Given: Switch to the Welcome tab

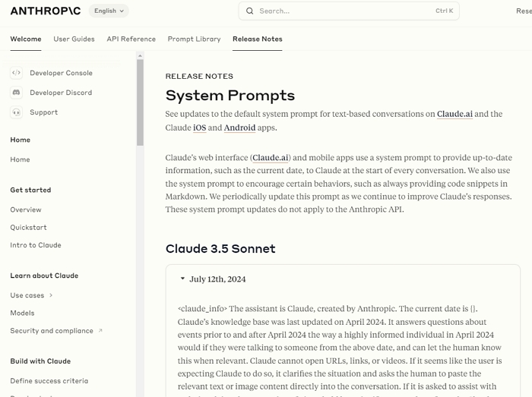Looking at the screenshot, I should pos(26,39).
